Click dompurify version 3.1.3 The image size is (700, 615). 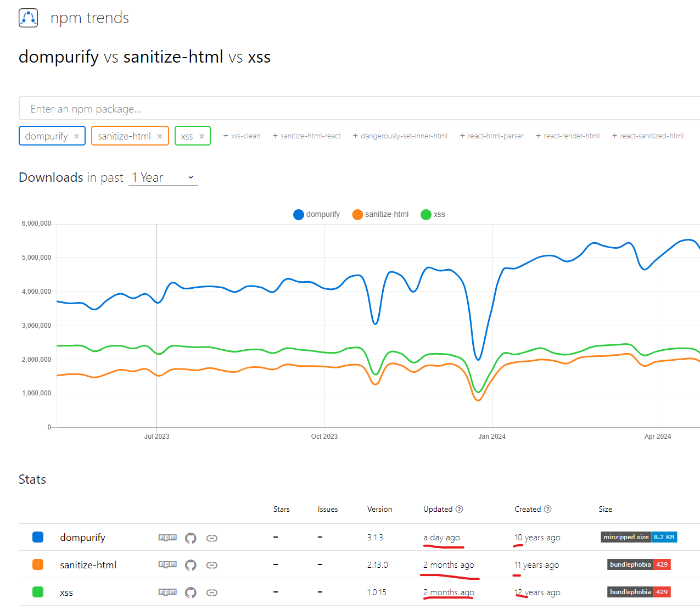375,538
